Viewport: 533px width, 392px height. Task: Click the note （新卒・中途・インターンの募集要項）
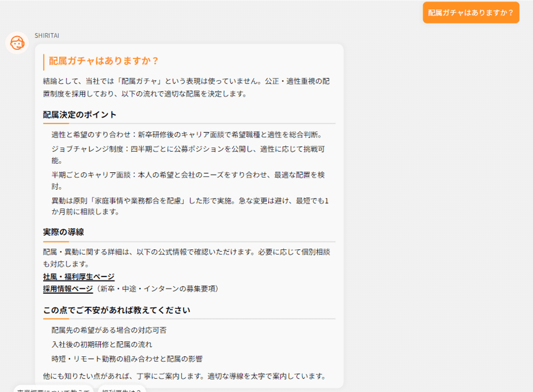point(157,289)
